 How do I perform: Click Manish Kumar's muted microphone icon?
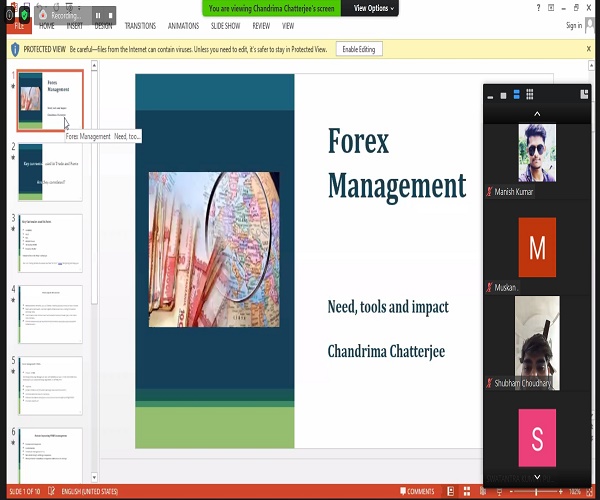pos(489,191)
